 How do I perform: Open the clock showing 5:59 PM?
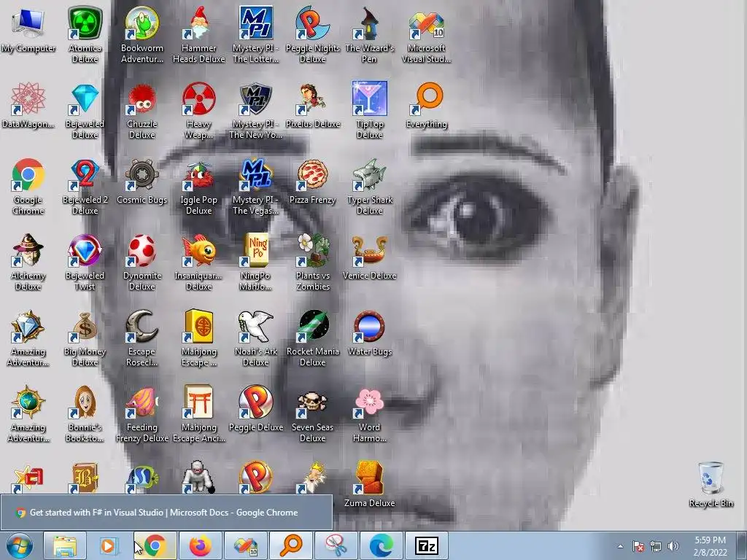(710, 546)
